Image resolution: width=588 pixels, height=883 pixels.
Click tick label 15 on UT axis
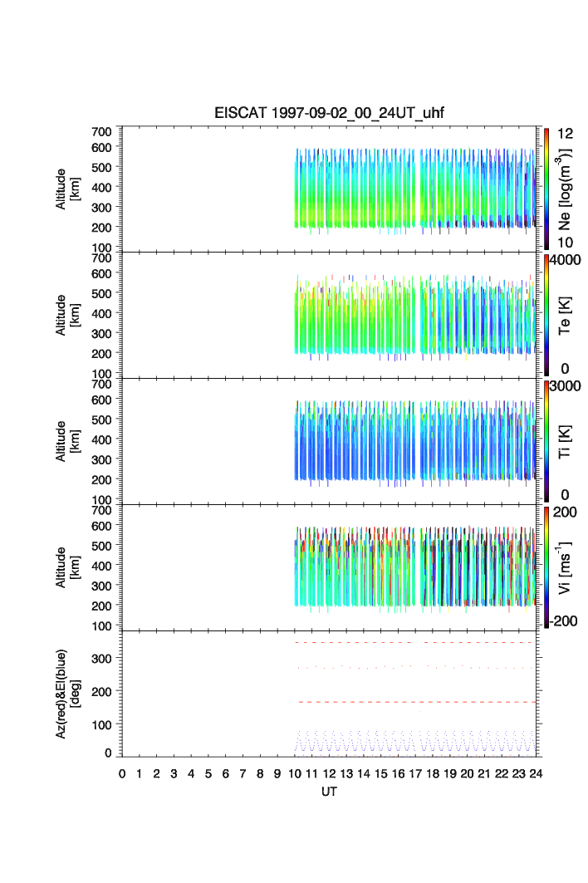click(380, 773)
